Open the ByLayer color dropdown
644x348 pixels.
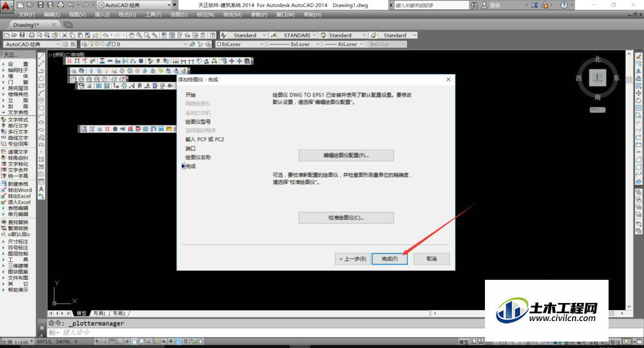(261, 44)
